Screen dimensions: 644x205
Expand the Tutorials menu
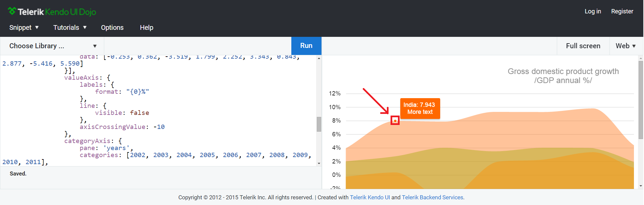[70, 27]
